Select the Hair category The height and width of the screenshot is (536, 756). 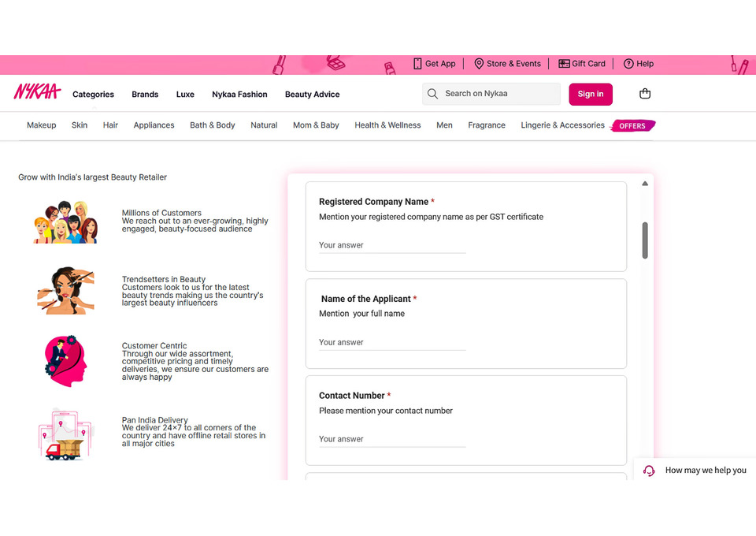[110, 125]
